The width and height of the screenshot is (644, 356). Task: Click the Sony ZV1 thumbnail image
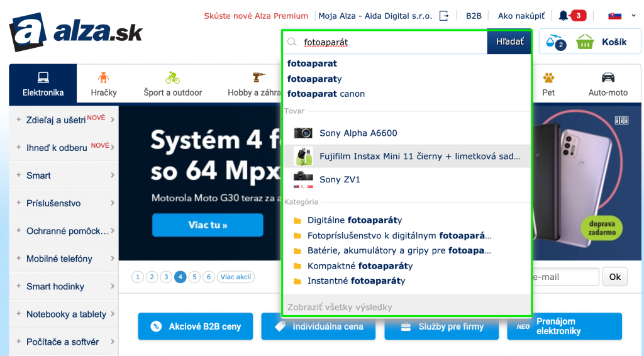coord(303,181)
